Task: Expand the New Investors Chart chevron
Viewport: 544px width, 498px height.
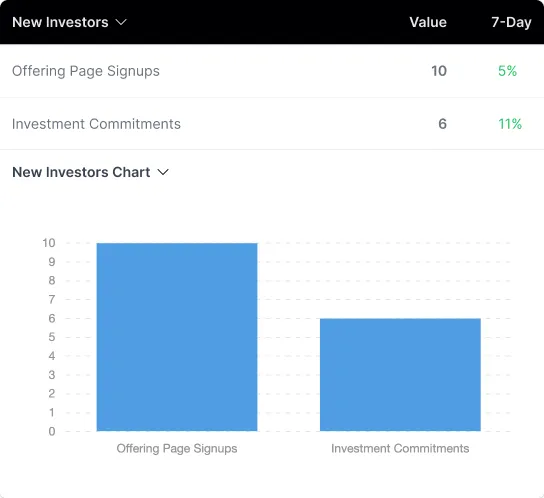Action: [x=163, y=172]
